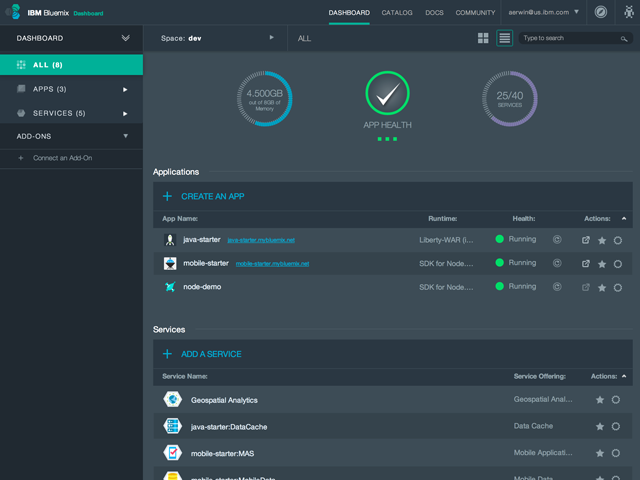Open the Catalog tab

[x=397, y=13]
